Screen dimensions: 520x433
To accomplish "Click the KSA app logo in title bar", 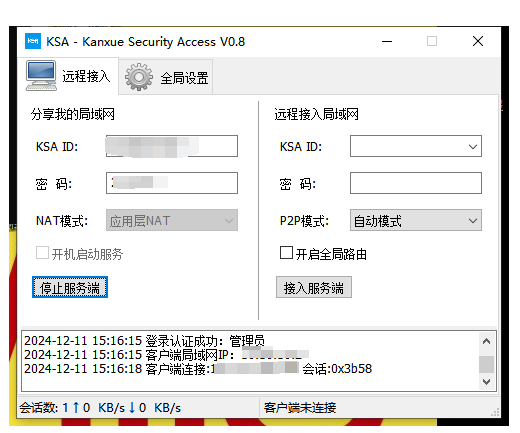I will tap(33, 41).
